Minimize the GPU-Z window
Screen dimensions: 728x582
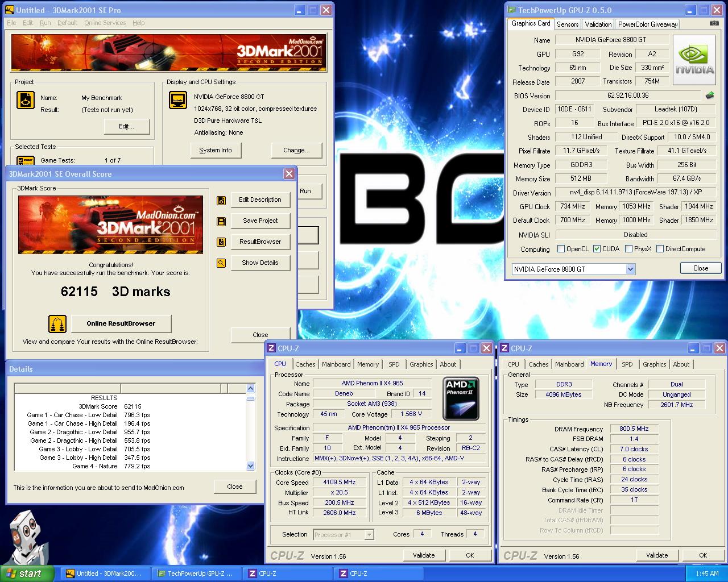tap(690, 10)
